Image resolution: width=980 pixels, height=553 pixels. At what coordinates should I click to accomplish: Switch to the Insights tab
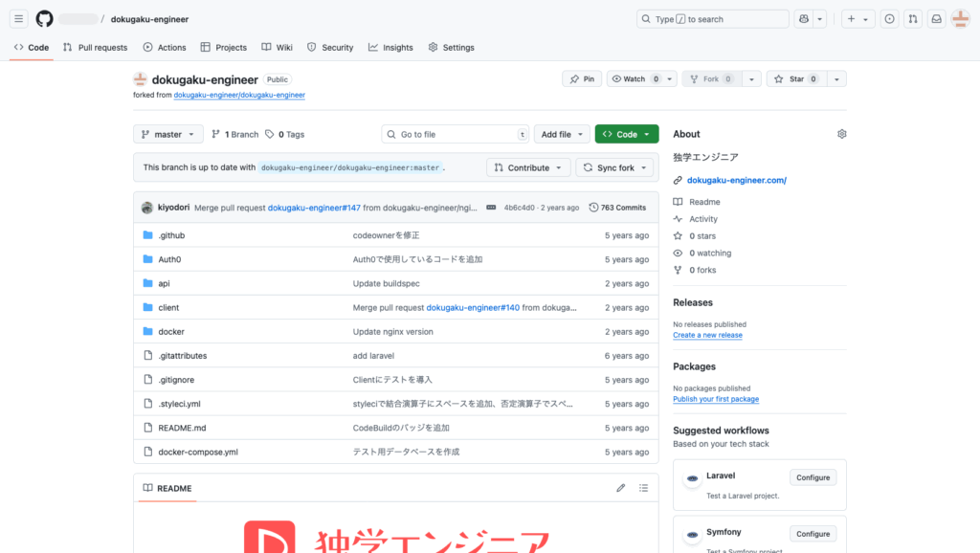[390, 47]
